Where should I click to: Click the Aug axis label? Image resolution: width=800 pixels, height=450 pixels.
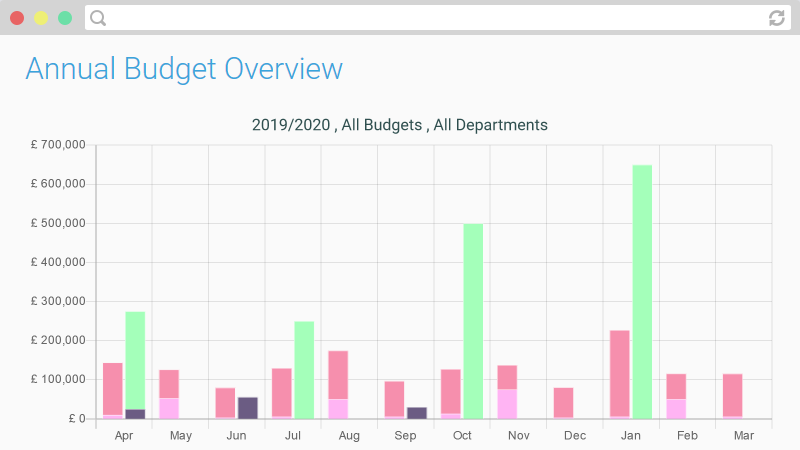click(x=349, y=436)
